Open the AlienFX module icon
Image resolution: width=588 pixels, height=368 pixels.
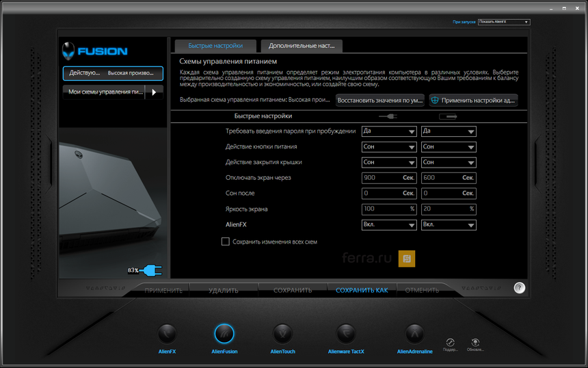[x=167, y=333]
